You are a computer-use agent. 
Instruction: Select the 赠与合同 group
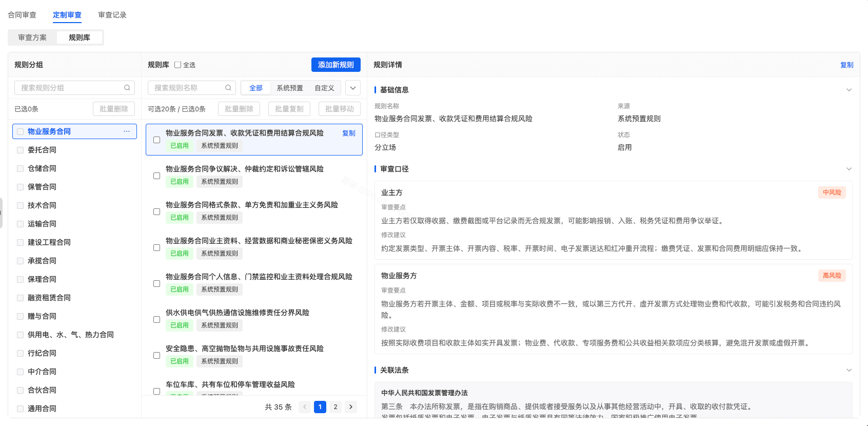tap(74, 316)
